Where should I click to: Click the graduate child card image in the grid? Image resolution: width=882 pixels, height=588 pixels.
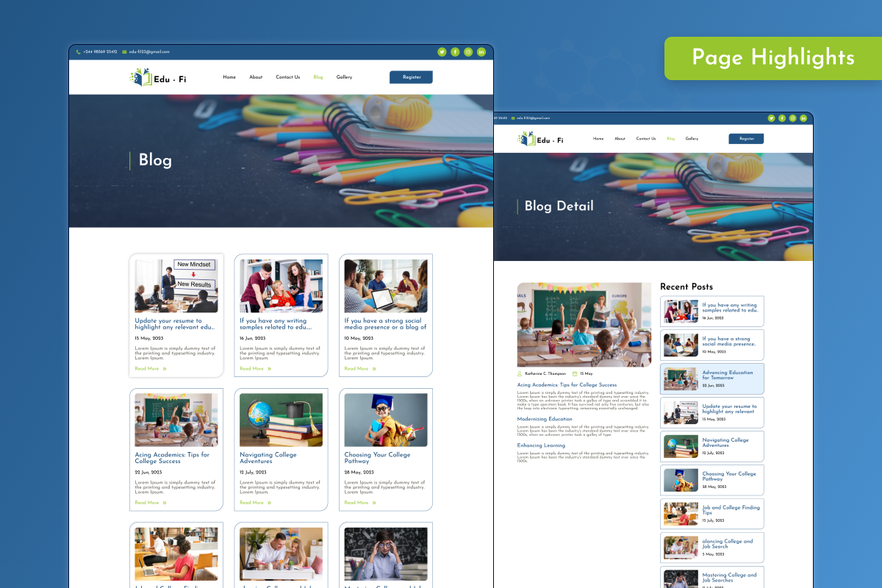386,420
